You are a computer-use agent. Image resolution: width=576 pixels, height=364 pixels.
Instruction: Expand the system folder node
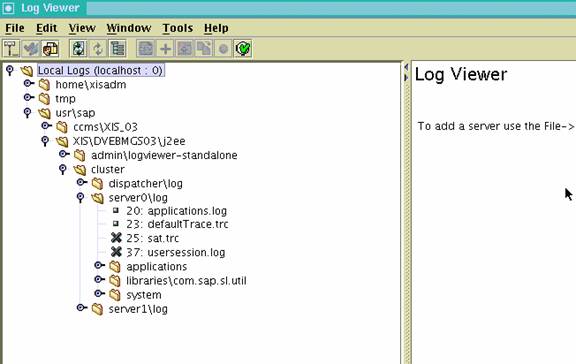(99, 293)
